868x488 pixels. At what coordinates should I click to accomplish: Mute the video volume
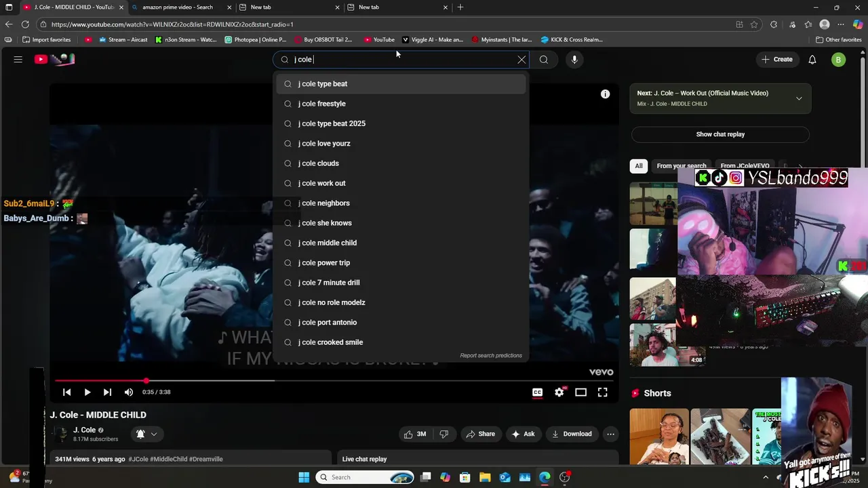pyautogui.click(x=129, y=392)
